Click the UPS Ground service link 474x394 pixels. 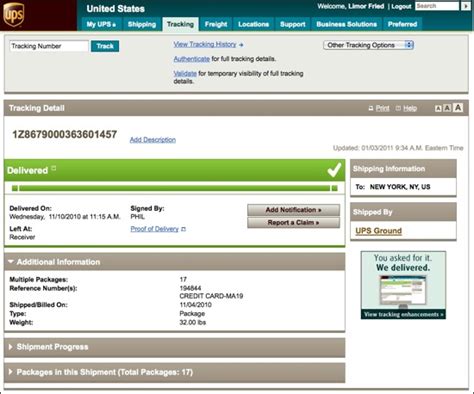pyautogui.click(x=378, y=231)
